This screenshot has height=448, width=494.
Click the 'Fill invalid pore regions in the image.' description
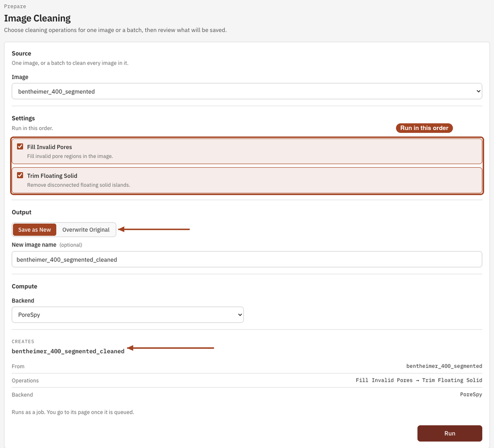[x=70, y=156]
